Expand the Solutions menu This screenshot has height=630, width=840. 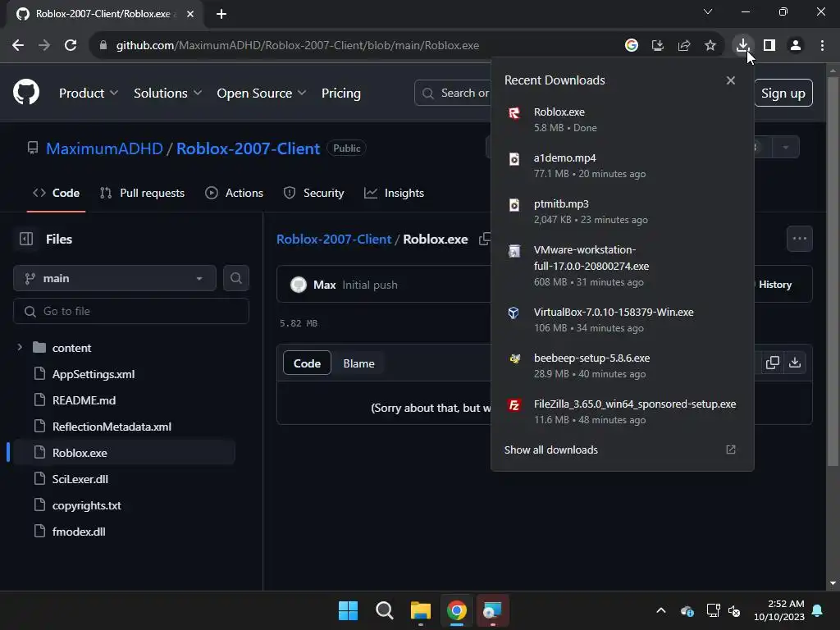pyautogui.click(x=167, y=94)
